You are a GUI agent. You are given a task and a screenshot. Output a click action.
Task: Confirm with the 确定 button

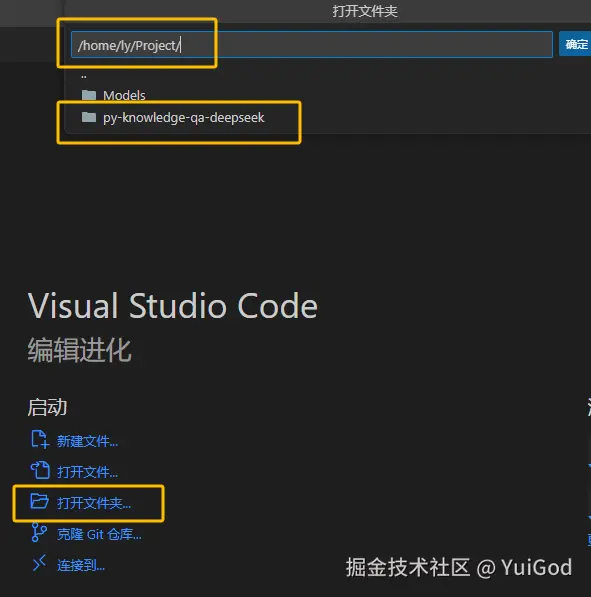pyautogui.click(x=575, y=44)
